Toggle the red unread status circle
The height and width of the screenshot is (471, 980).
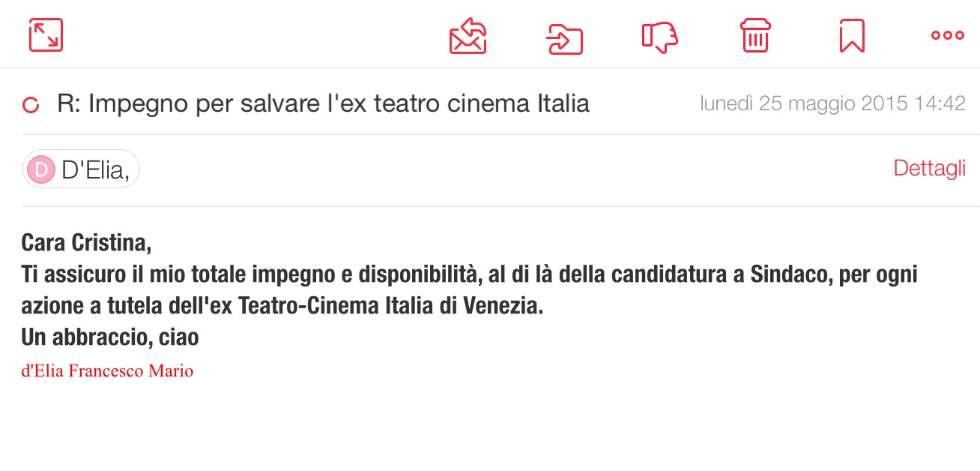pos(31,105)
